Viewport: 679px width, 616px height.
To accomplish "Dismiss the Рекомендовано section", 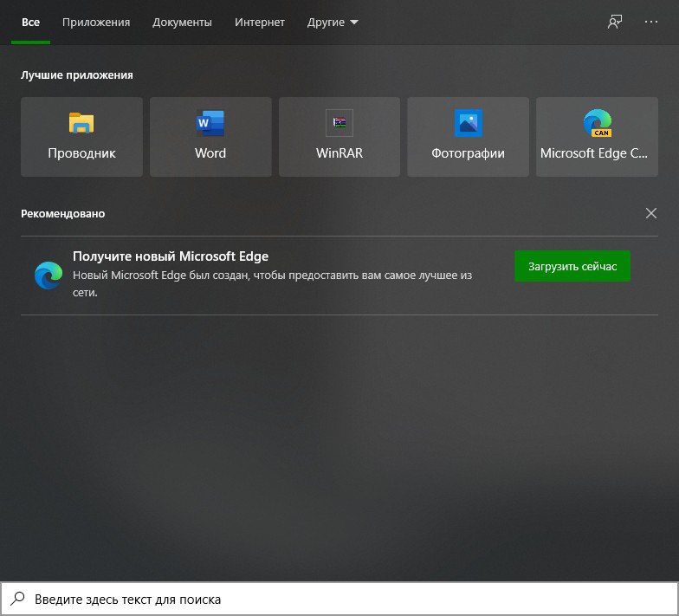I will (x=651, y=213).
